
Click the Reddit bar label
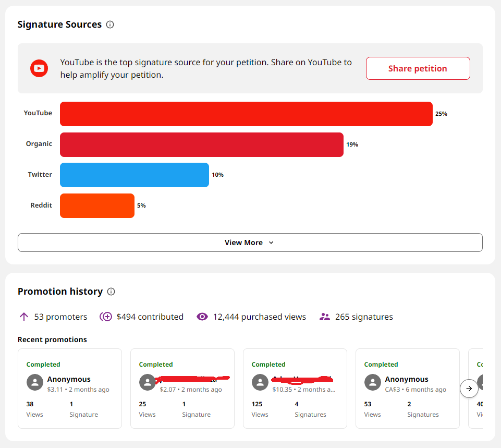[x=41, y=205]
